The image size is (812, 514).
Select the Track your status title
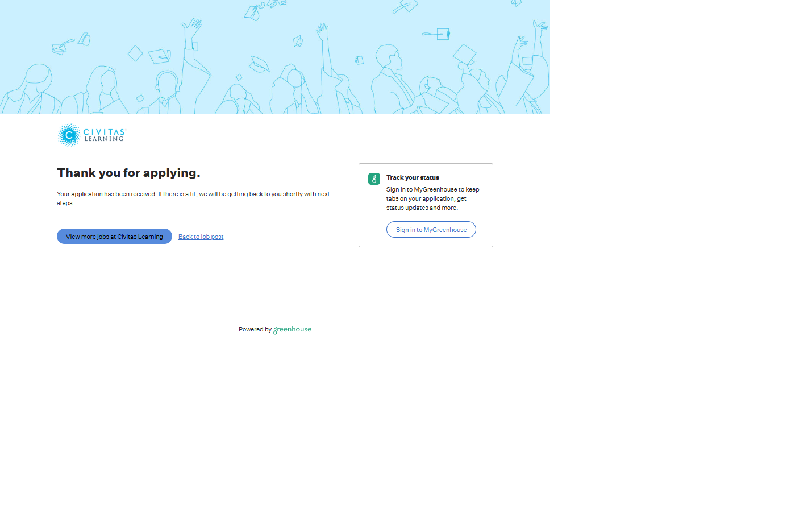pyautogui.click(x=413, y=177)
